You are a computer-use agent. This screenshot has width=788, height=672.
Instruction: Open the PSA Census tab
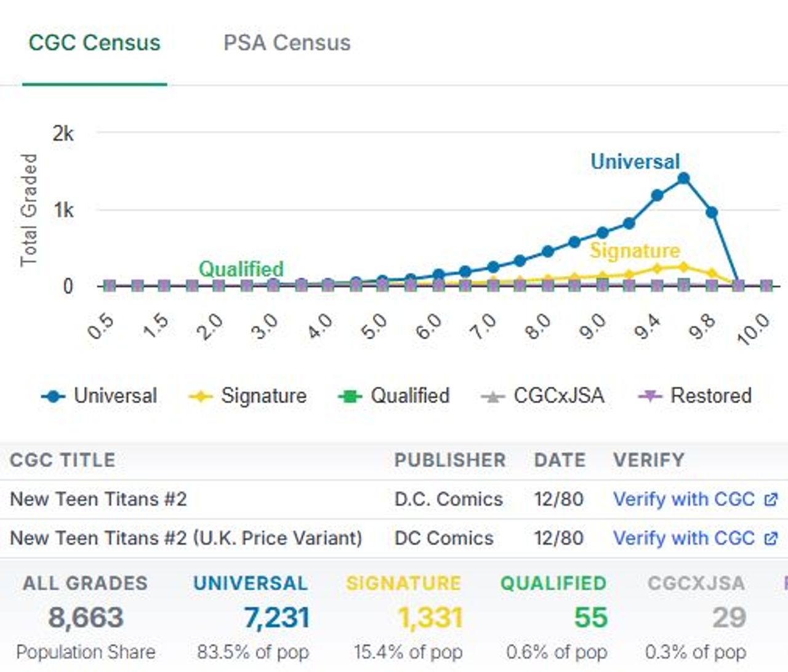pos(287,43)
